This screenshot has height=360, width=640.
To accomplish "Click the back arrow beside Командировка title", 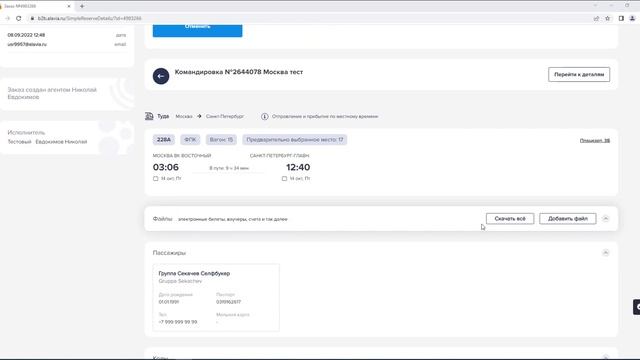I will (161, 76).
